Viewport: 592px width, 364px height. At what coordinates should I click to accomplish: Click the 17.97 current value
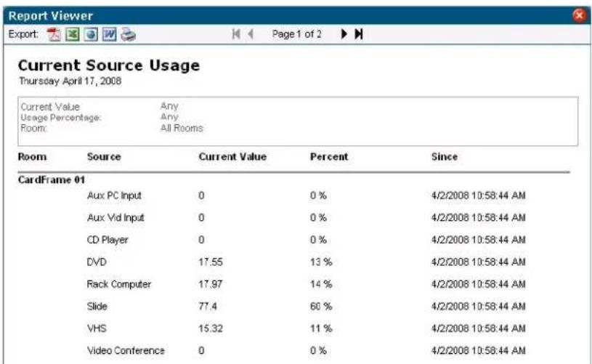pos(211,284)
